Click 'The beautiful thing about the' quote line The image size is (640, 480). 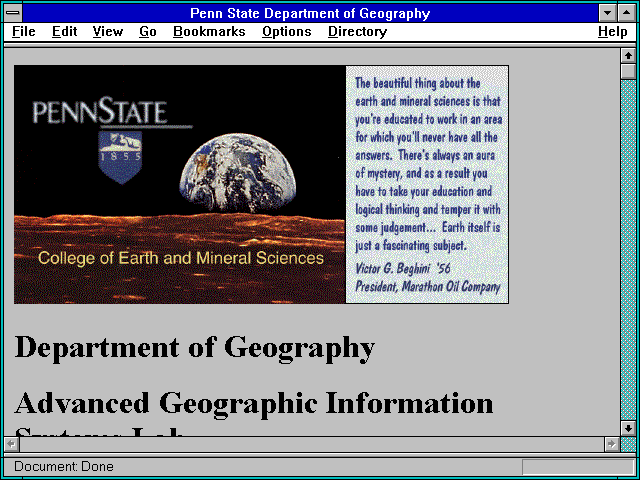[418, 83]
